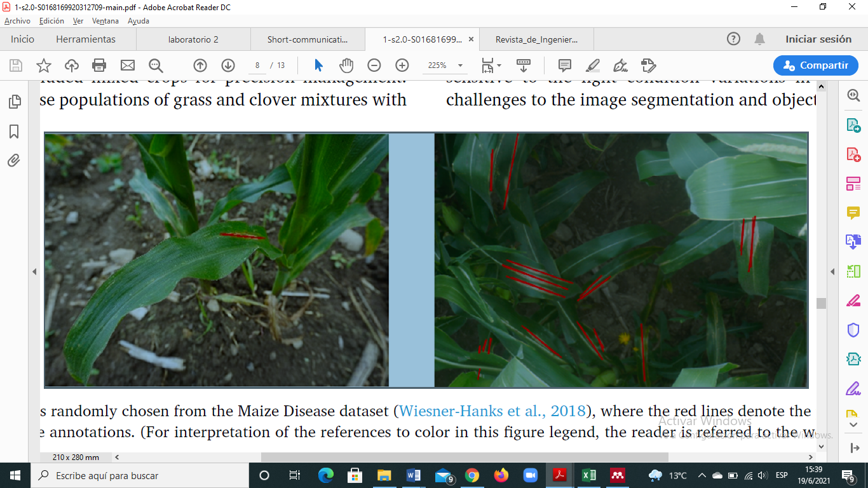
Task: Click the horizontal scrollbar at the bottom
Action: tap(464, 457)
